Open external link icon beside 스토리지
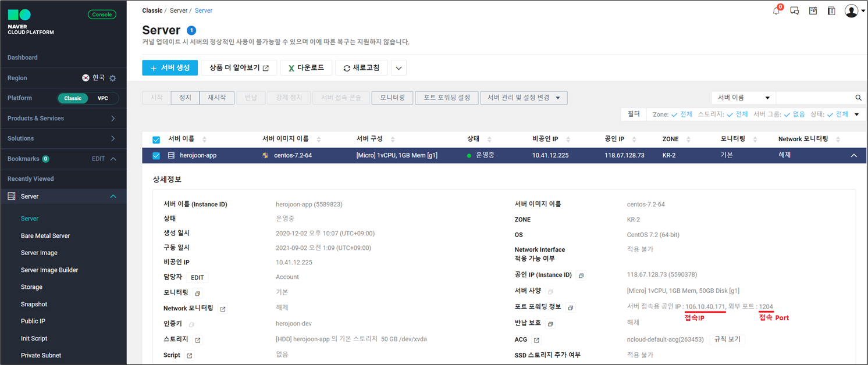Screen dimensions: 868x365 click(x=198, y=340)
